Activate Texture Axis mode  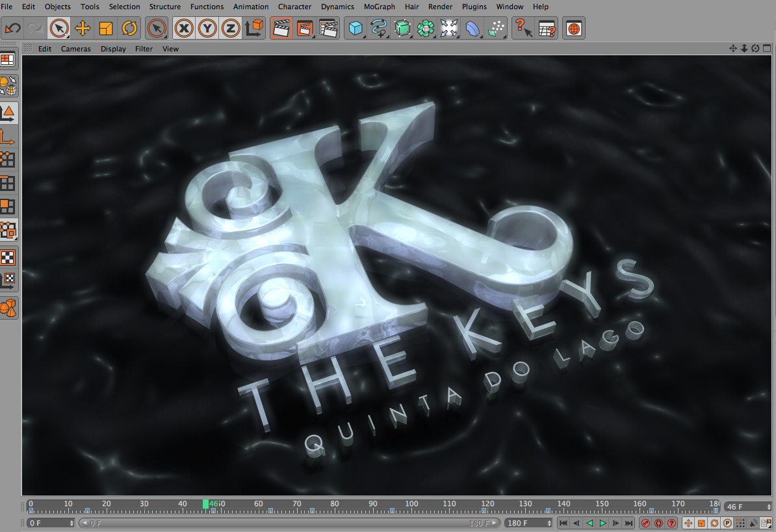click(8, 281)
